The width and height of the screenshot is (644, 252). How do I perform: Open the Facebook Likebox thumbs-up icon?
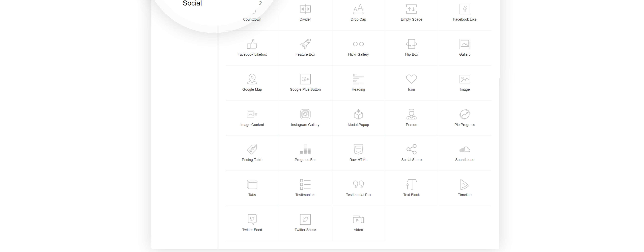click(252, 44)
